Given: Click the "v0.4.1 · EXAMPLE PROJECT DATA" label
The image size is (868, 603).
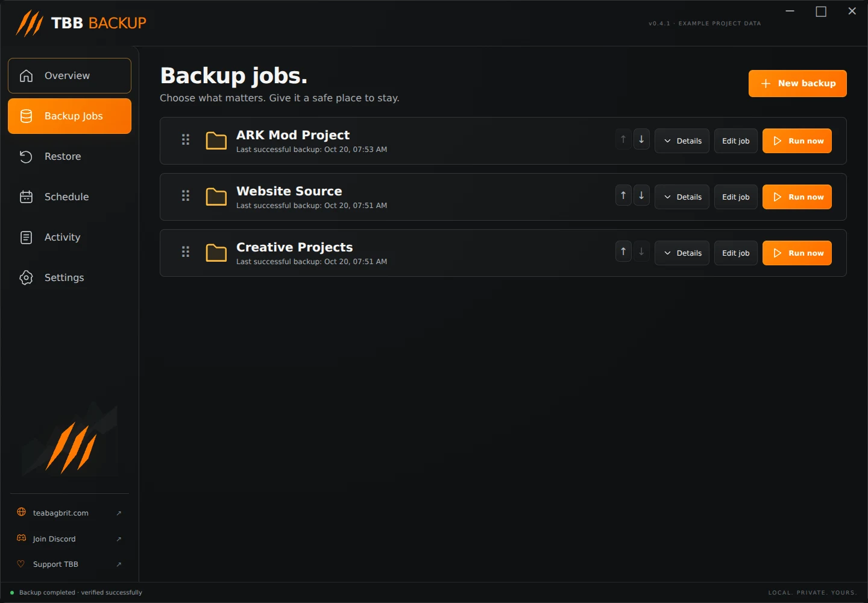Looking at the screenshot, I should coord(705,24).
